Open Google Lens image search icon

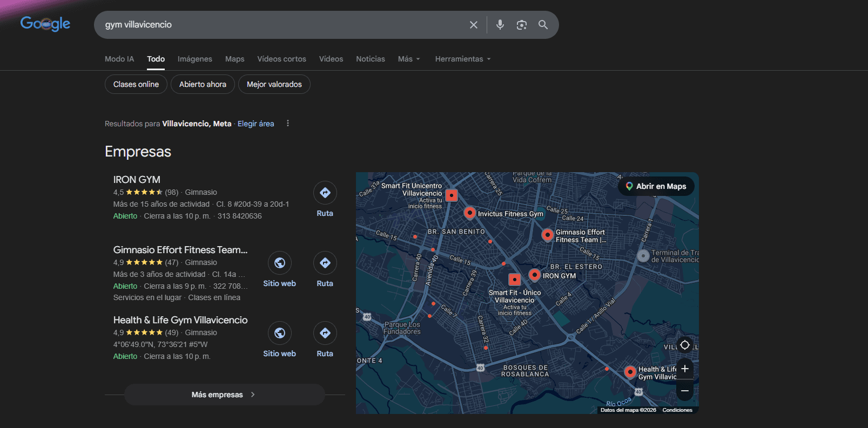click(522, 25)
